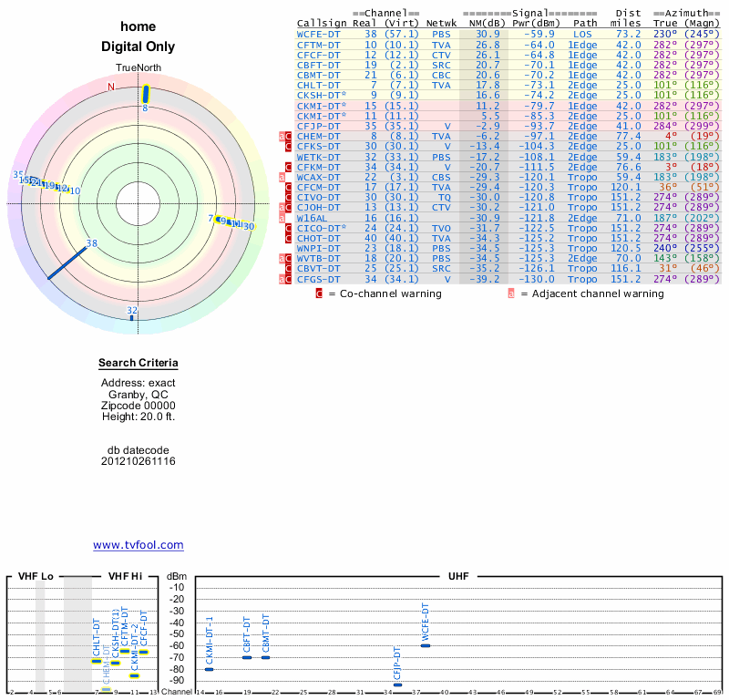Image resolution: width=729 pixels, height=700 pixels.
Task: Click the CFKS-DT callsign
Action: pyautogui.click(x=318, y=147)
